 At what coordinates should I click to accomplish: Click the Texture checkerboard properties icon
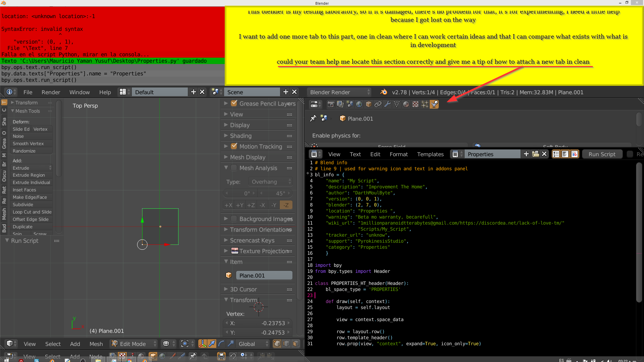click(x=416, y=104)
